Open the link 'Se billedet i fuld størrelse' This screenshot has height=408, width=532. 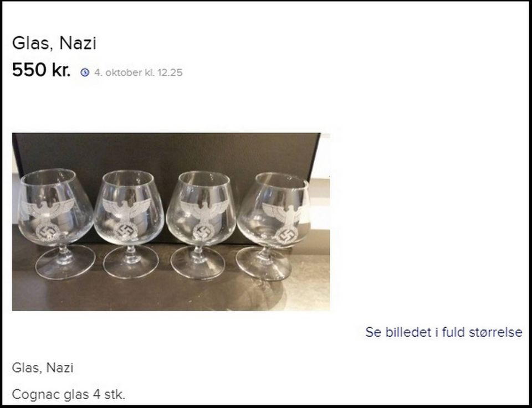point(443,332)
